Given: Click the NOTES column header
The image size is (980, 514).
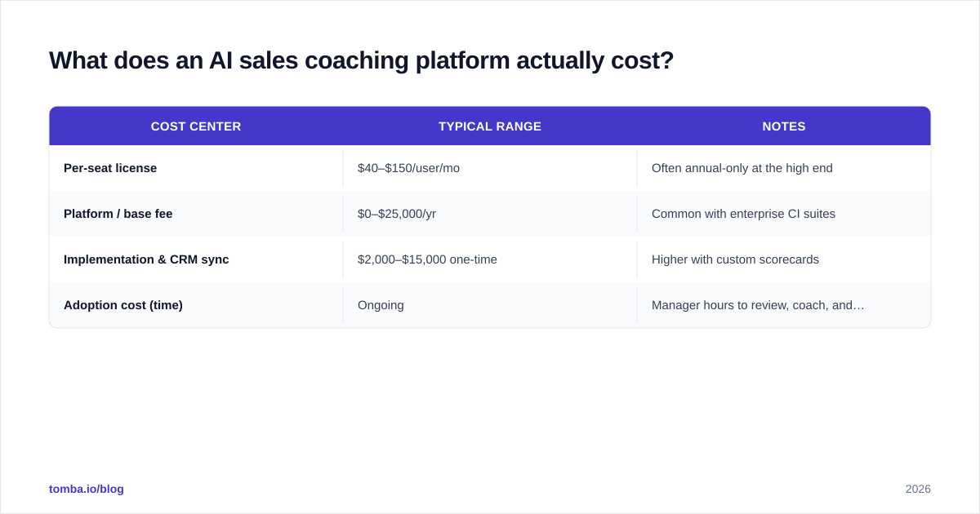Looking at the screenshot, I should click(784, 126).
